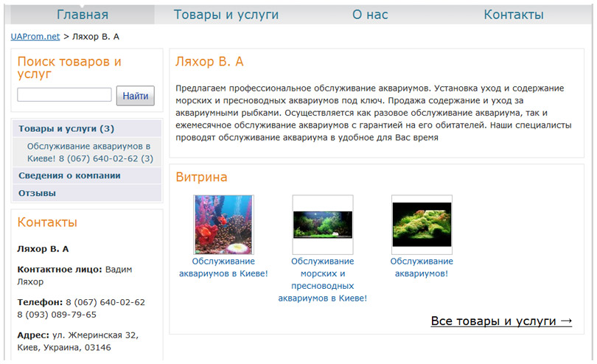Click the Ляхор В. А page heading
The image size is (597, 364).
[209, 61]
